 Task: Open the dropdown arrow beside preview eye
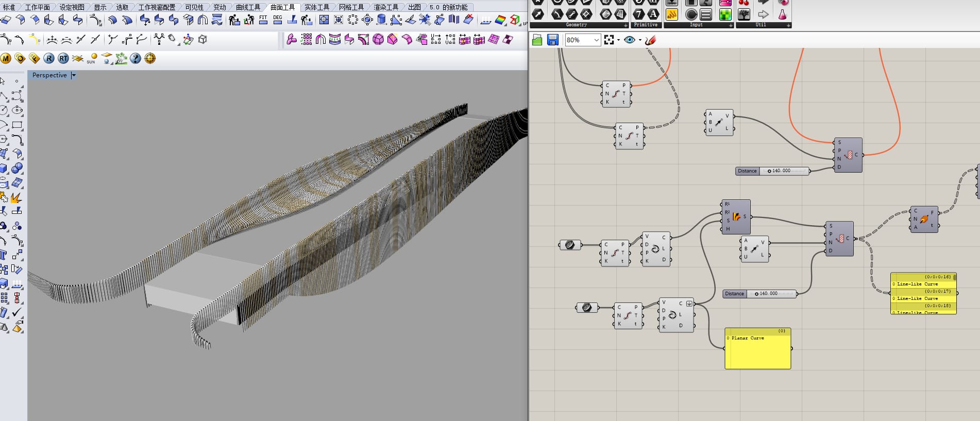pos(640,40)
